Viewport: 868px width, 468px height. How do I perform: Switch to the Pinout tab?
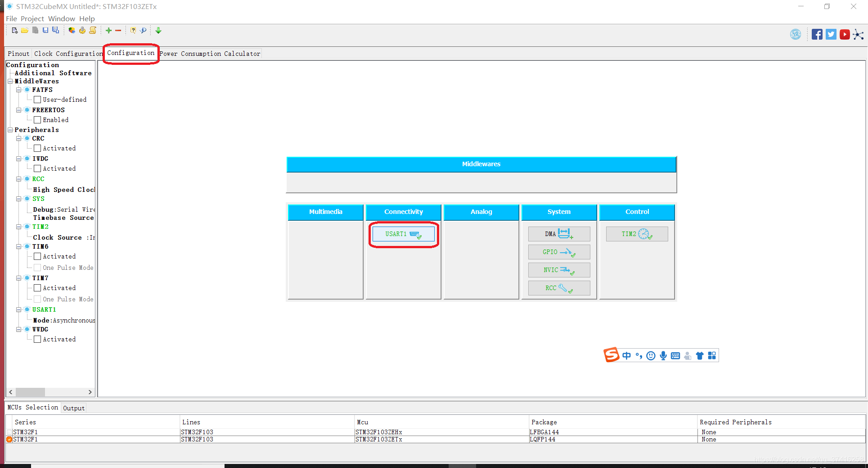18,54
